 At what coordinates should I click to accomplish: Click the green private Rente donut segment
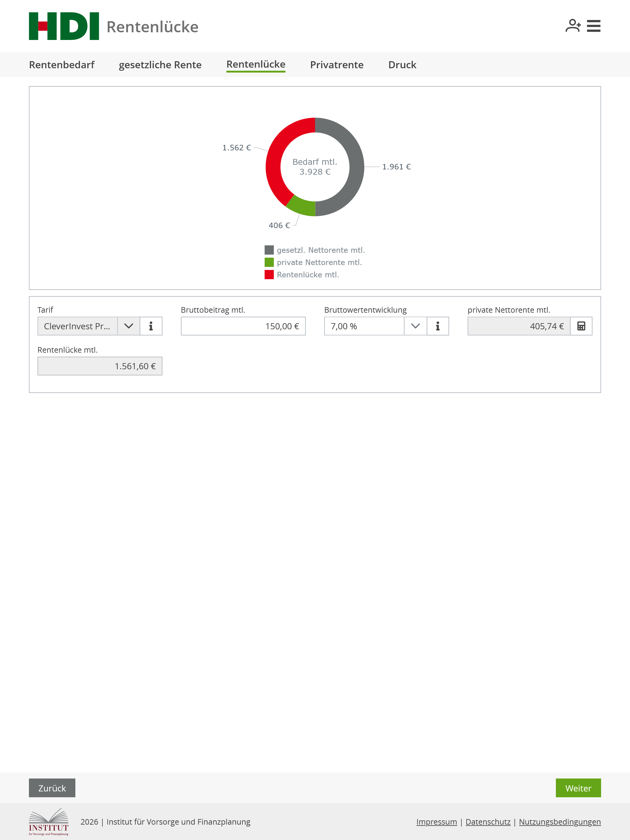tap(302, 207)
